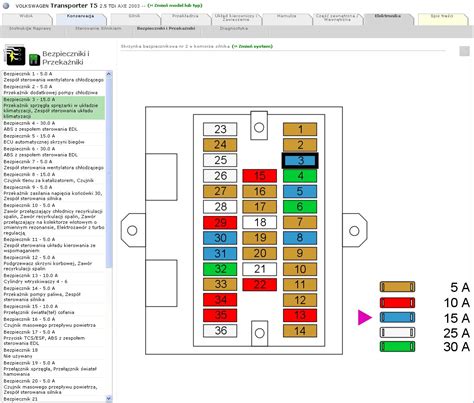The image size is (474, 403).
Task: Click the fuse box icon beside Bezpieczniki heading
Action: 14,55
